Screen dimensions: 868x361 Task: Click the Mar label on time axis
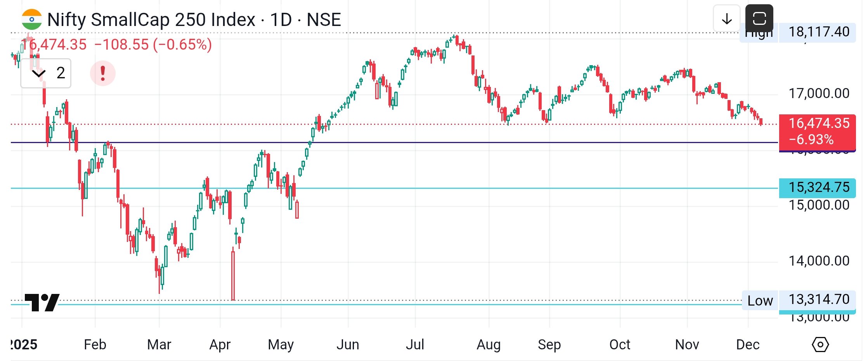coord(159,344)
